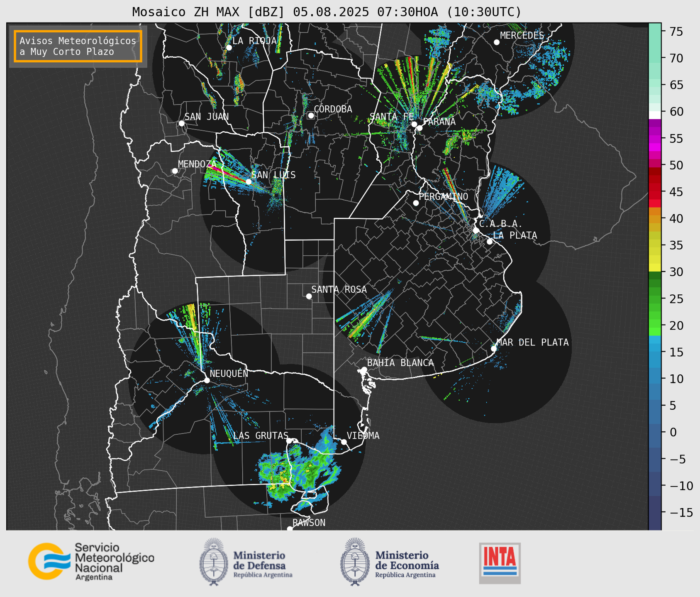The width and height of the screenshot is (700, 597).
Task: Click the NEUQUÉN city marker dot
Action: click(207, 380)
